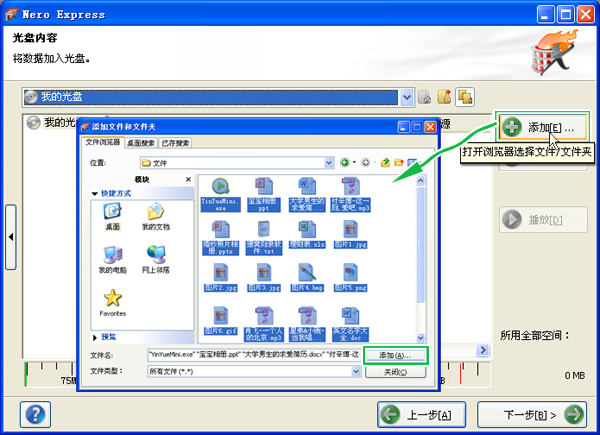Viewport: 600px width, 435px height.
Task: Select the 宝宝相册.ppt file
Action: click(x=264, y=195)
